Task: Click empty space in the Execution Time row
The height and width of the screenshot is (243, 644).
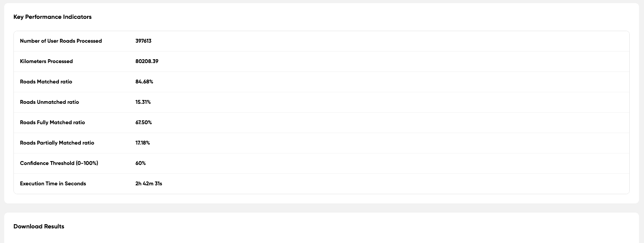Action: (x=385, y=184)
